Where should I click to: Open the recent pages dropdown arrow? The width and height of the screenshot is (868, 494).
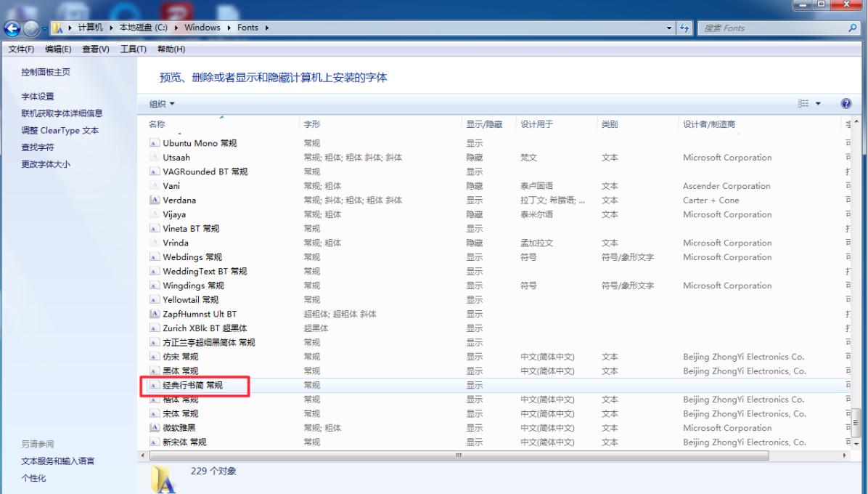pyautogui.click(x=45, y=28)
